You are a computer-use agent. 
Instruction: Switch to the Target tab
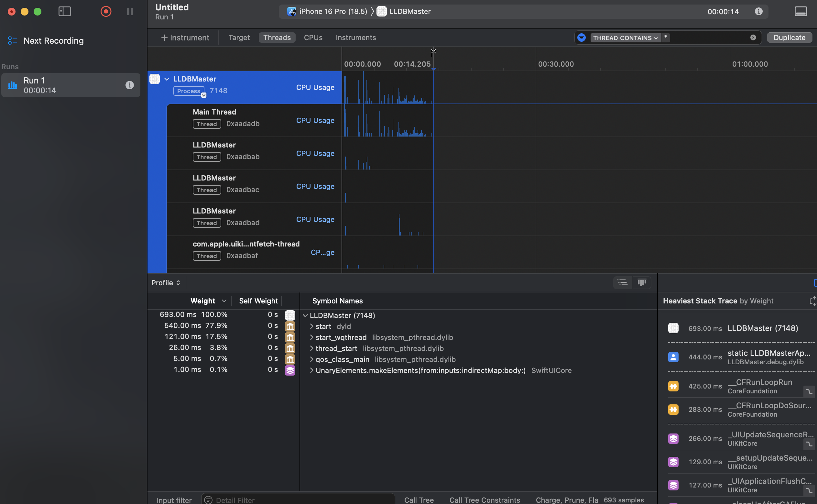(x=239, y=38)
